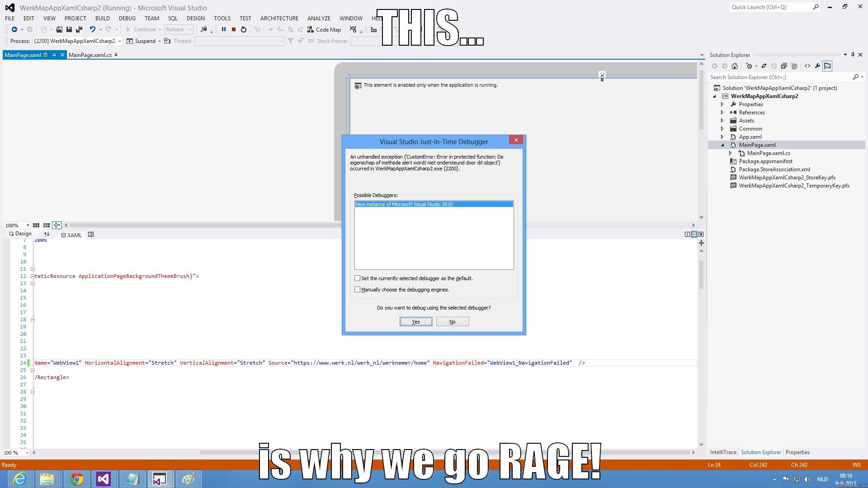The width and height of the screenshot is (868, 488).
Task: Open the ARCHITECTURE menu
Action: coord(279,19)
